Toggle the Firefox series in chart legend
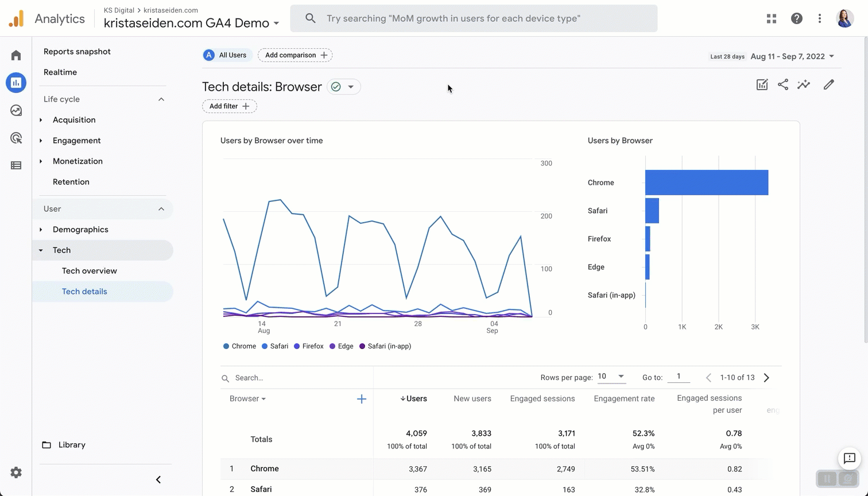This screenshot has height=496, width=868. coord(309,346)
